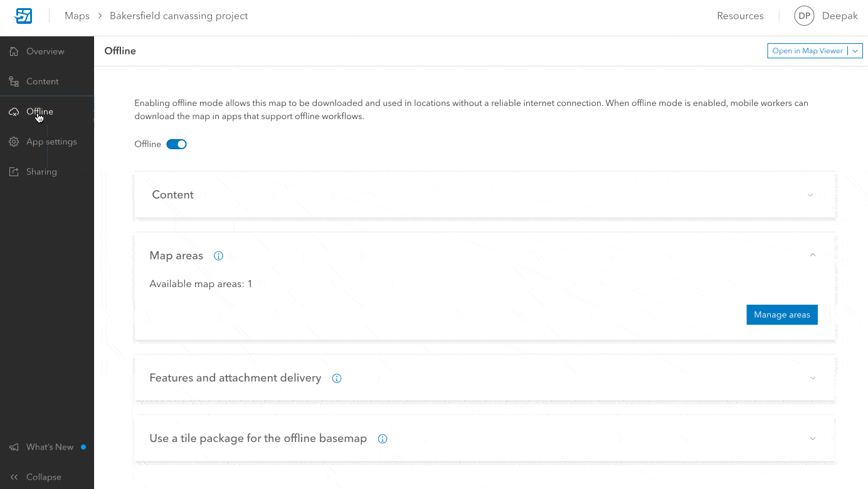Viewport: 868px width, 489px height.
Task: Disable the Offline toggle switch
Action: (176, 144)
